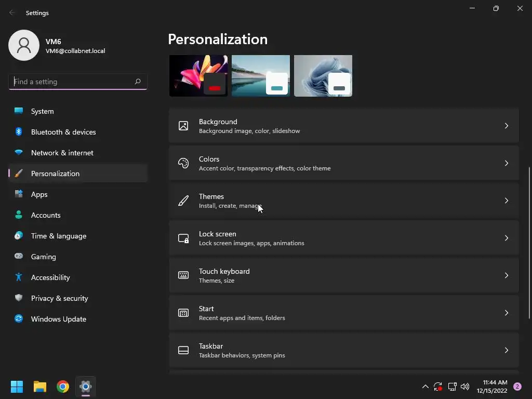Click the Settings gear on the taskbar
The height and width of the screenshot is (399, 532).
(x=86, y=387)
